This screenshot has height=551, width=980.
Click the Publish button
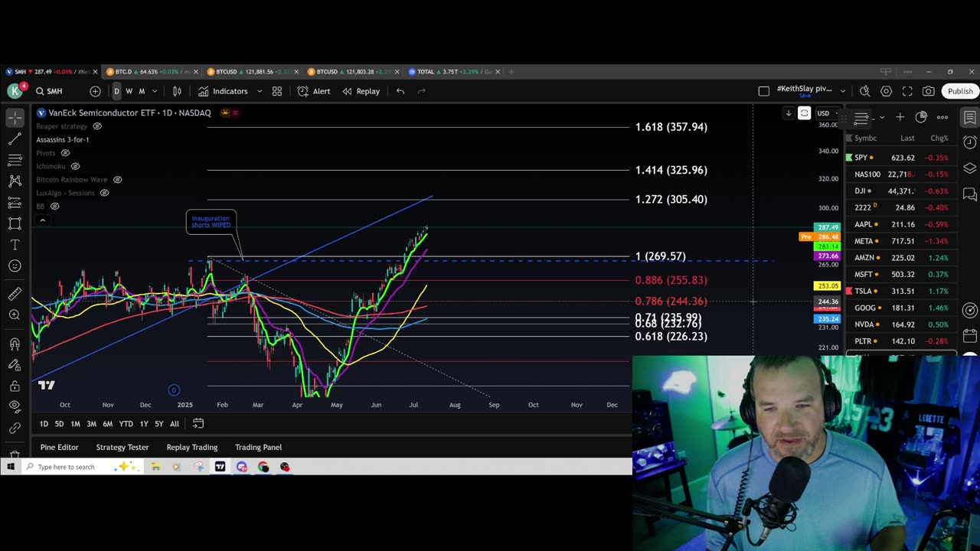point(960,91)
